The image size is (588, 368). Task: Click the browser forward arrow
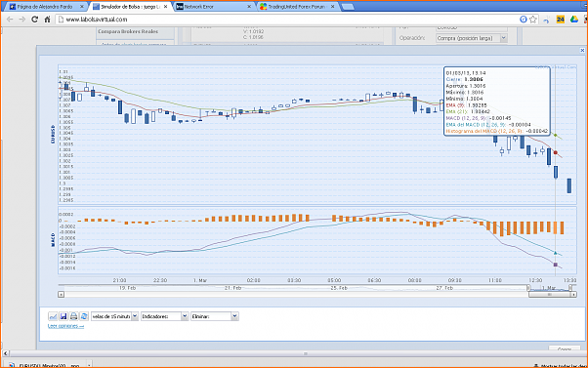[x=22, y=20]
